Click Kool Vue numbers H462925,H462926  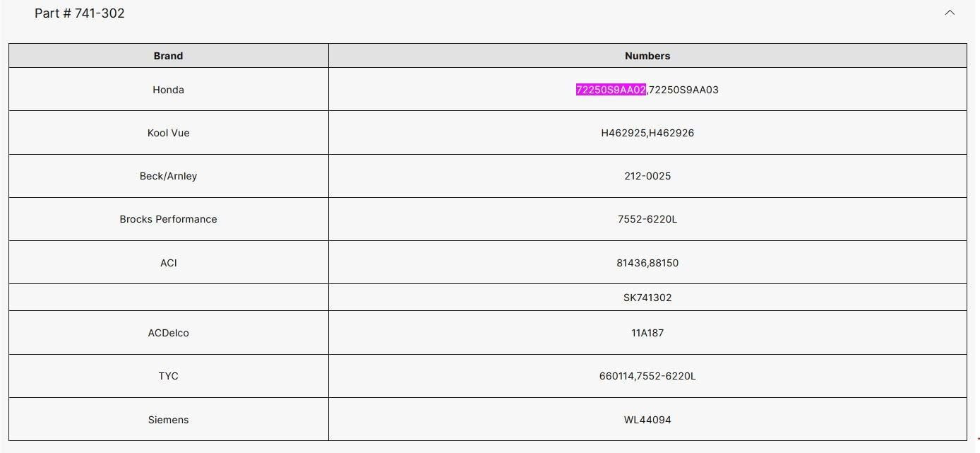pyautogui.click(x=647, y=133)
